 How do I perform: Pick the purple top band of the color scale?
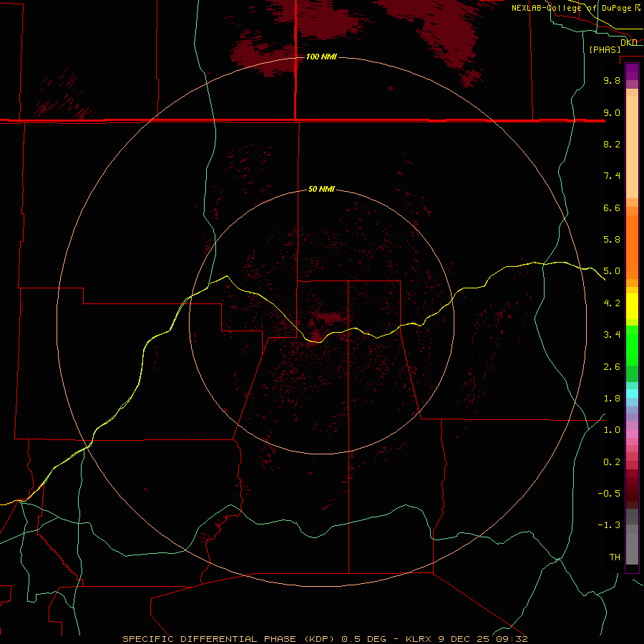632,72
